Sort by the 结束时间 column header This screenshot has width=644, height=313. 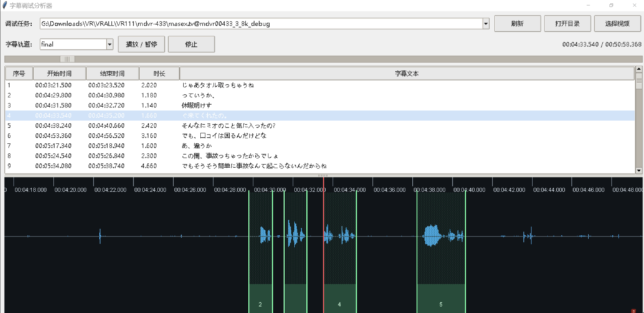click(112, 73)
